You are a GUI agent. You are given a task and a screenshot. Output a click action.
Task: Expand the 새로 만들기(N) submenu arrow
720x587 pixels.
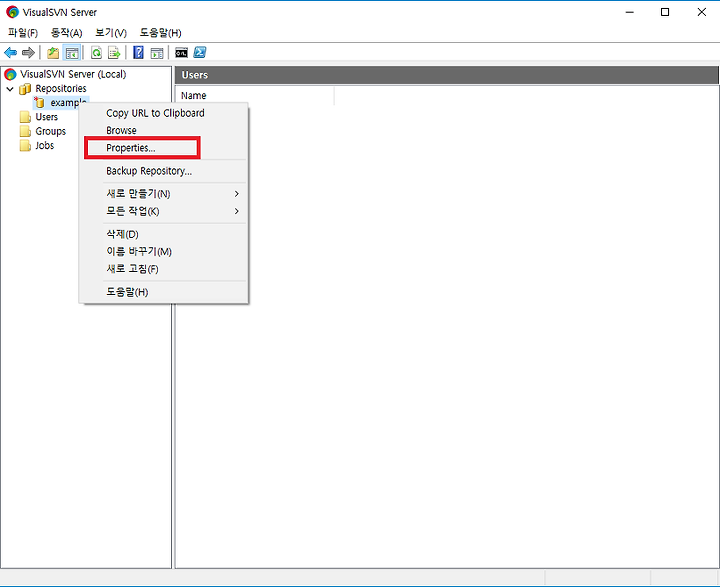(x=236, y=194)
